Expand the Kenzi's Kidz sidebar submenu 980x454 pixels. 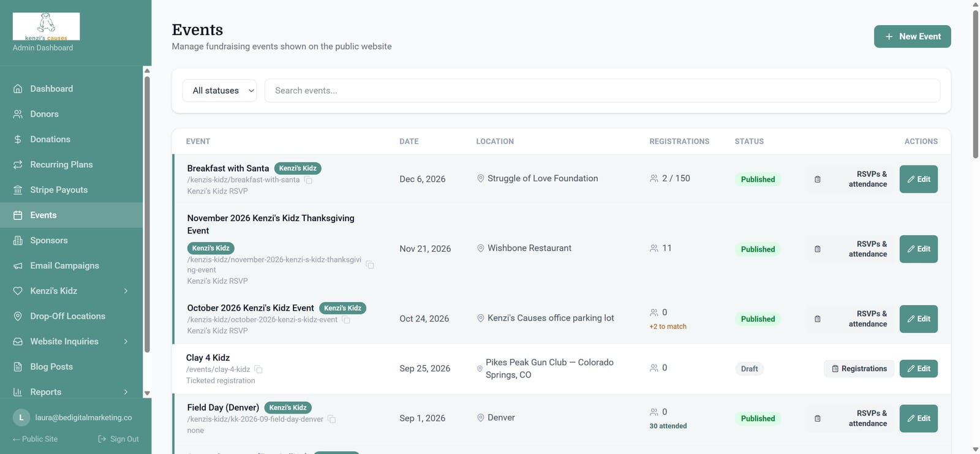pyautogui.click(x=126, y=291)
